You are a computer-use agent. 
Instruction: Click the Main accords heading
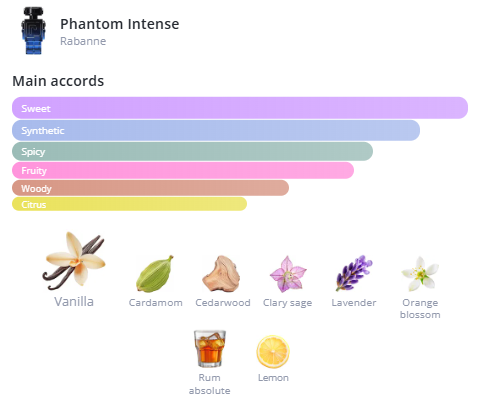pyautogui.click(x=58, y=81)
